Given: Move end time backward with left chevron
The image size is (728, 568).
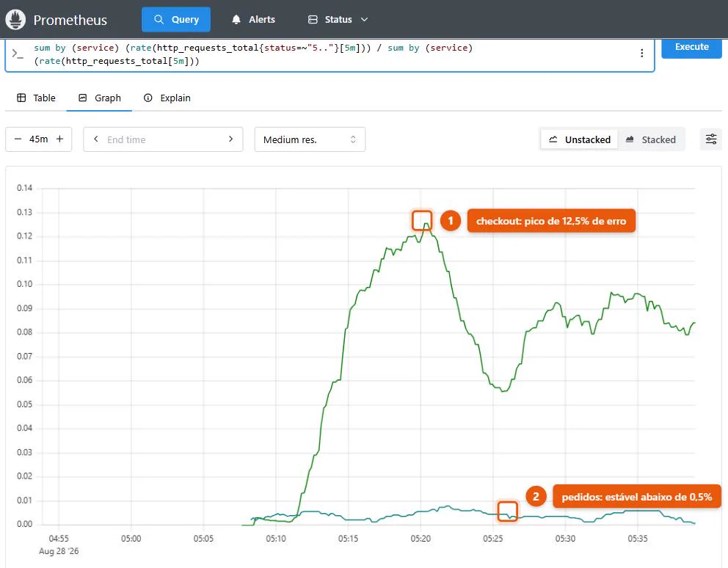Looking at the screenshot, I should [x=96, y=139].
